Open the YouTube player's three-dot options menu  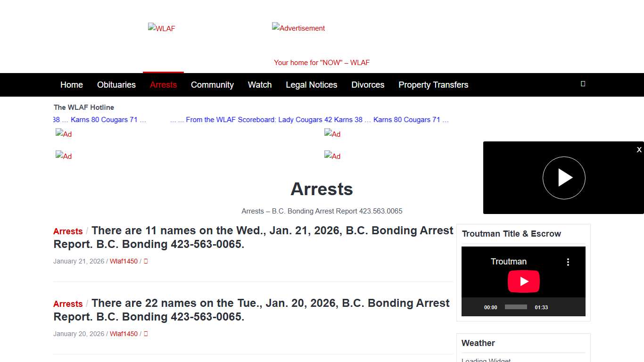(568, 262)
